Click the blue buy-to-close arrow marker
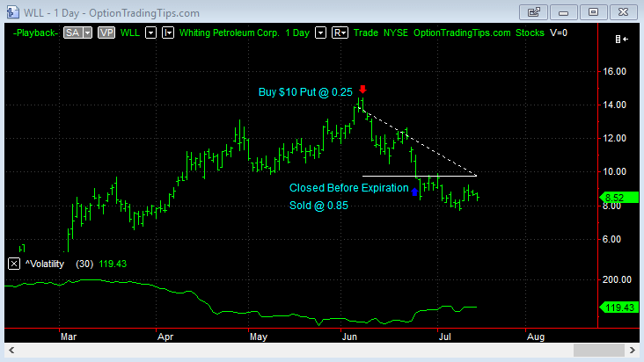644x362 pixels. coord(414,192)
